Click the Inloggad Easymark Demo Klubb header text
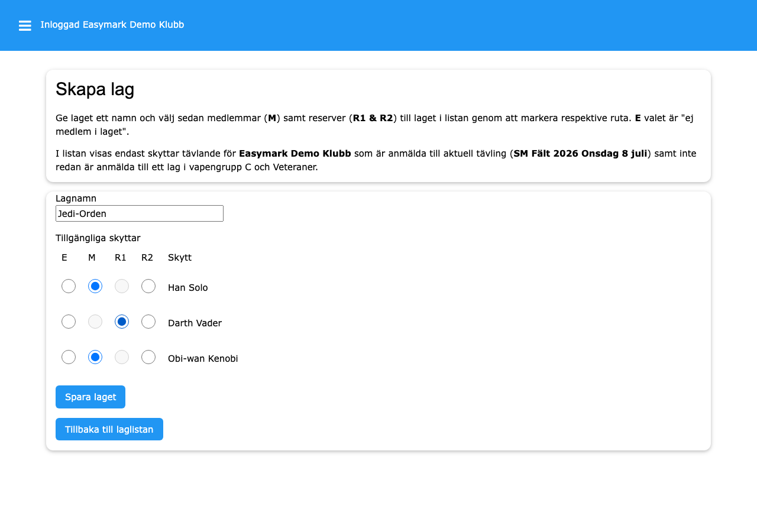This screenshot has width=757, height=532. click(x=112, y=25)
